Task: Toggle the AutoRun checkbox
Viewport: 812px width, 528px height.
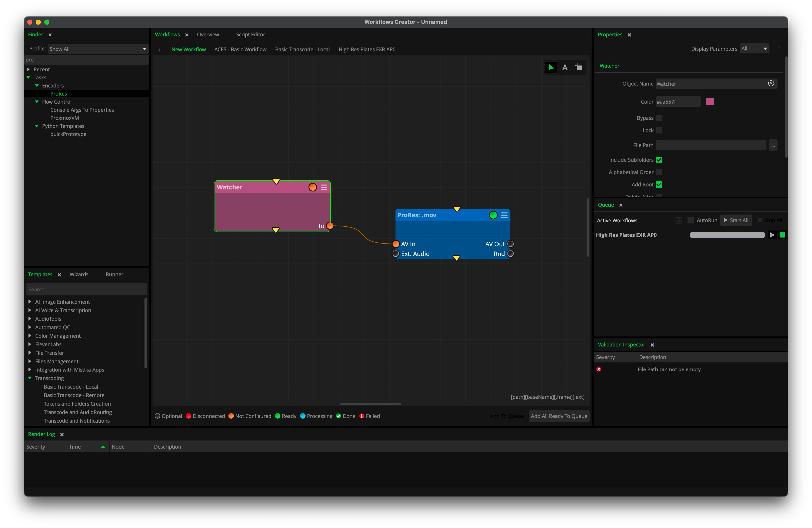Action: point(690,220)
